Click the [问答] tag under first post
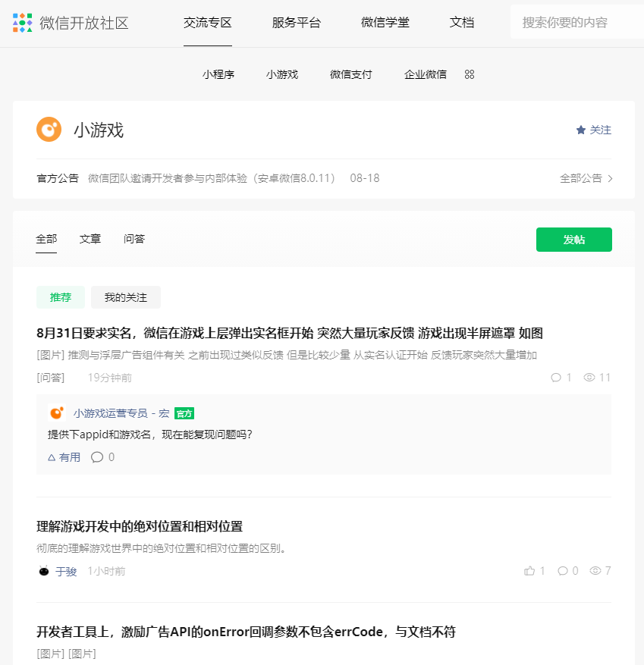This screenshot has width=644, height=665. tap(51, 378)
